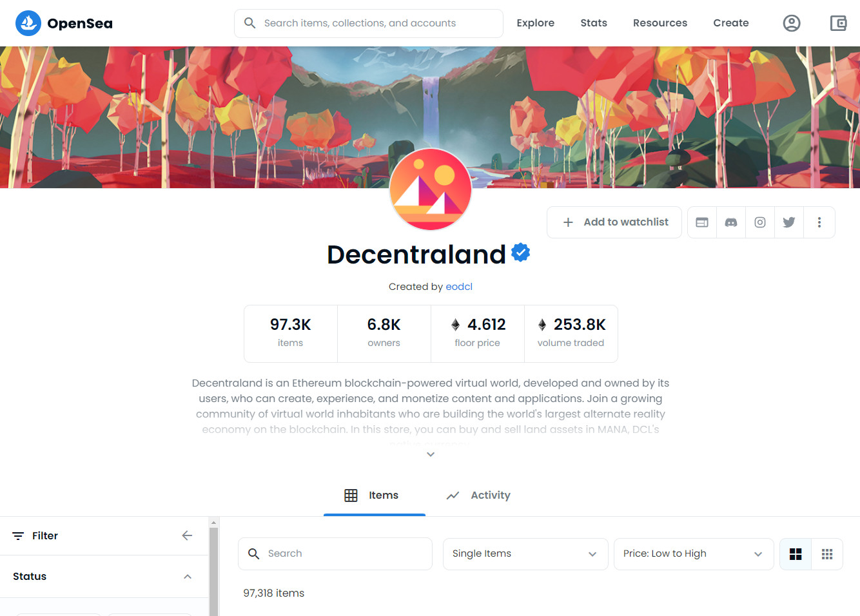Open the Twitter link icon
Screen dimensions: 860x616
coord(789,222)
